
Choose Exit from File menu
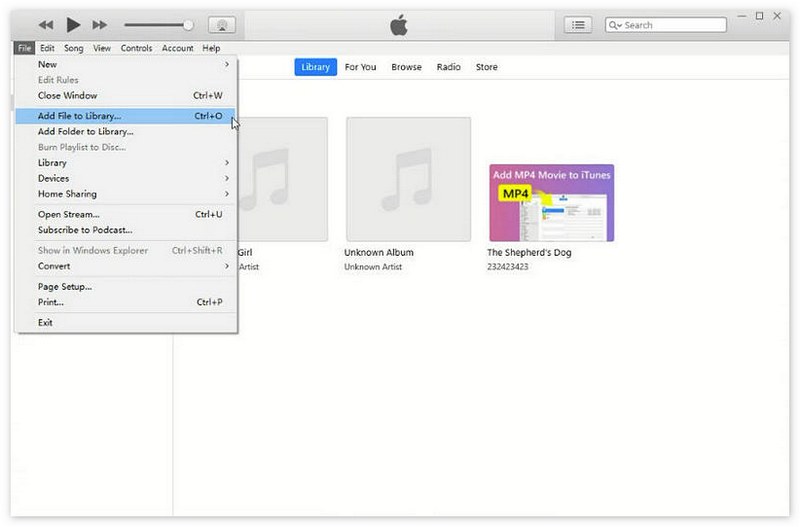coord(126,322)
